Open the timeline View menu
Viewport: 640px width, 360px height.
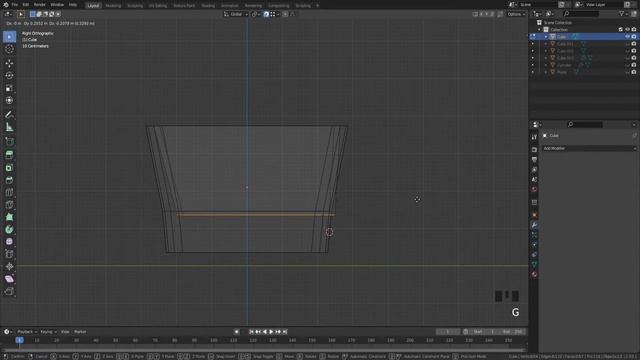tap(65, 332)
